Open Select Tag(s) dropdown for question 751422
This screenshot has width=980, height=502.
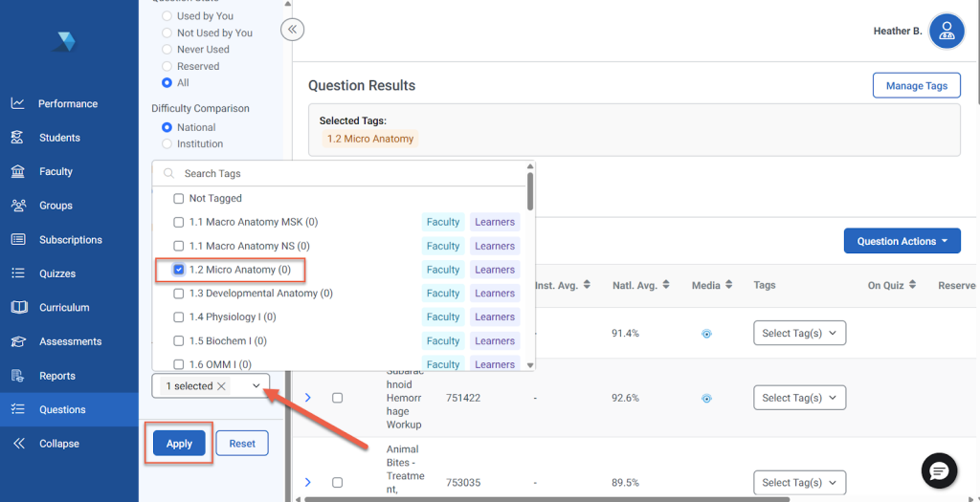(799, 398)
